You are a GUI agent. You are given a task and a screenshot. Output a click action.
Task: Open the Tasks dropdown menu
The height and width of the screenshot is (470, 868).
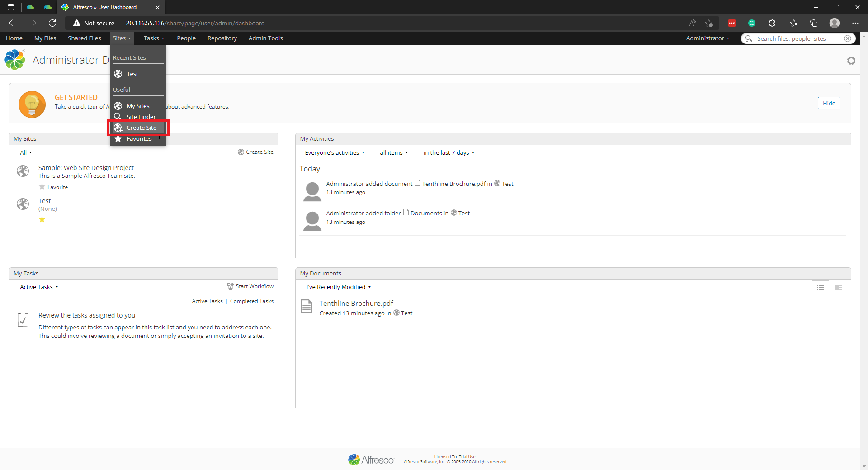point(154,38)
